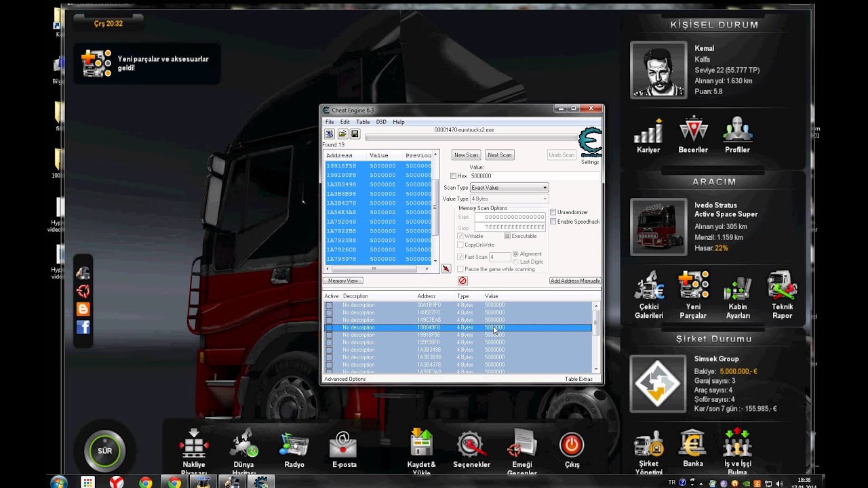Open Kariyer career icon
Image resolution: width=868 pixels, height=488 pixels.
pyautogui.click(x=648, y=130)
